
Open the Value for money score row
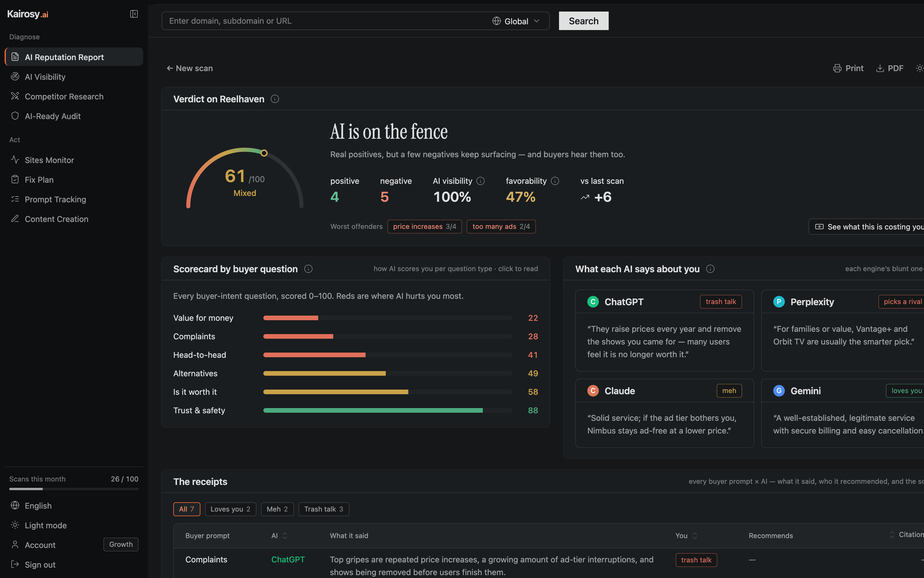[x=355, y=318]
